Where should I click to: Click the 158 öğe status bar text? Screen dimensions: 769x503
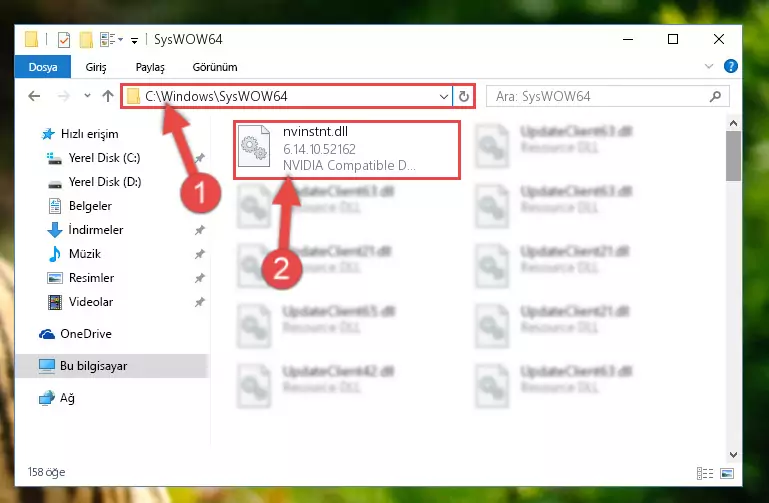click(47, 472)
